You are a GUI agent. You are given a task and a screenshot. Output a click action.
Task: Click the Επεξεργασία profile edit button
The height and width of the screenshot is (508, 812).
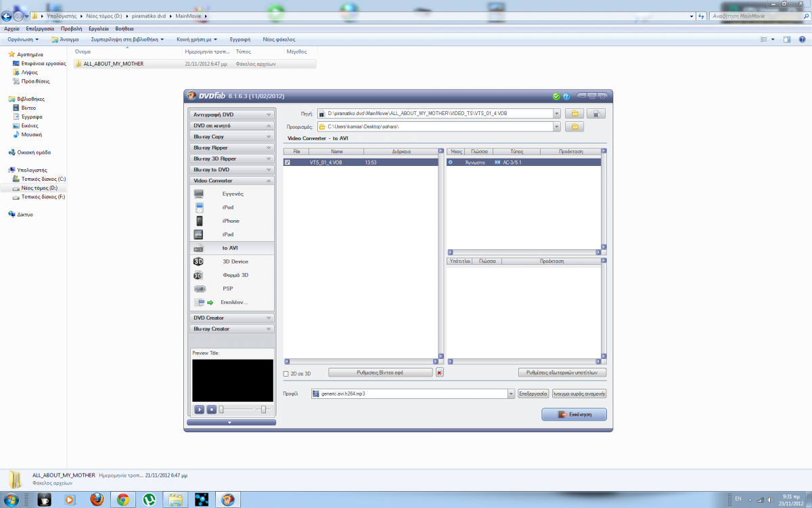coord(533,393)
